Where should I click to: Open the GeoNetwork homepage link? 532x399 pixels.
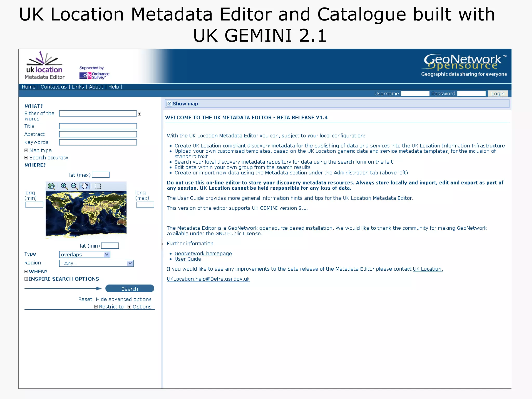click(x=203, y=254)
